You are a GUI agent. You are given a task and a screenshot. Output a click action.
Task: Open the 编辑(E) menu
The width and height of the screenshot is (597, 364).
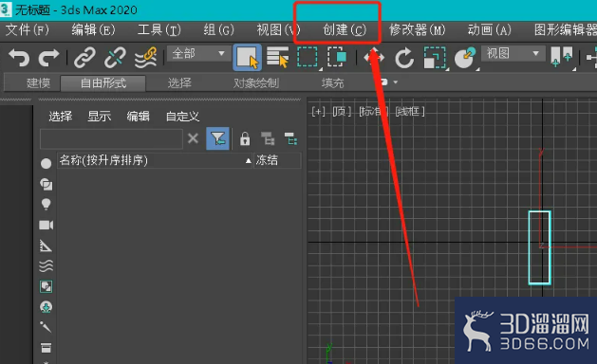click(93, 30)
